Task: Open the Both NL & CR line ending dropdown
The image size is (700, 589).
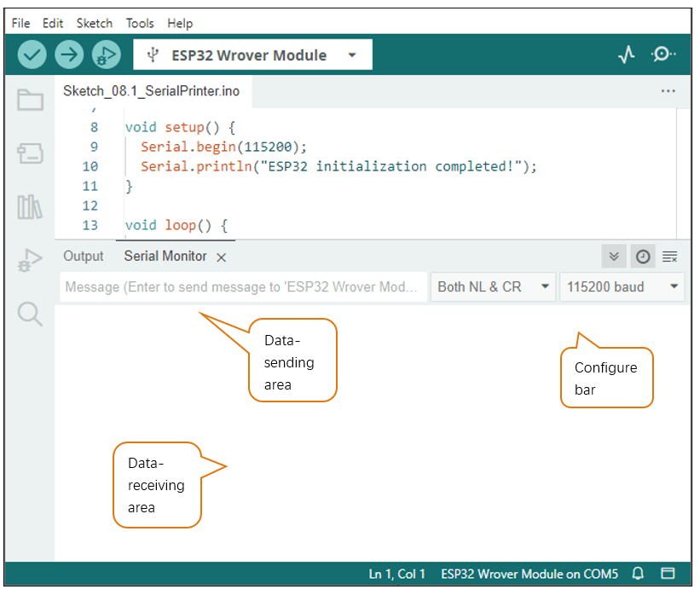Action: point(493,287)
